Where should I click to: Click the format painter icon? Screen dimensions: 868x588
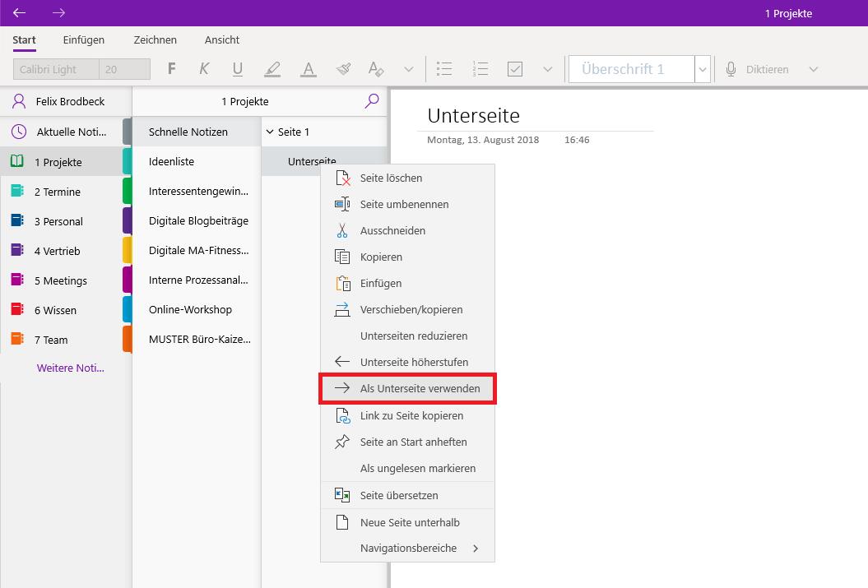click(x=343, y=68)
